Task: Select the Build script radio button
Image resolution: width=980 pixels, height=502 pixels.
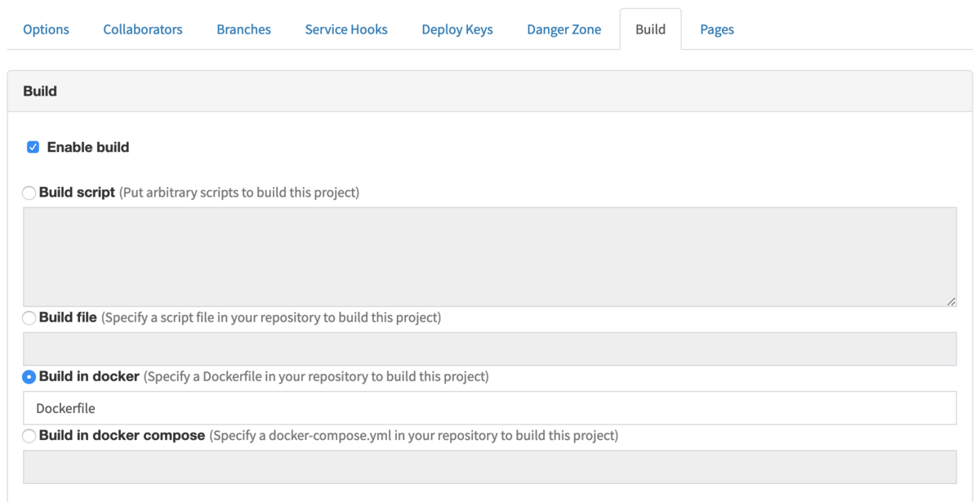Action: tap(29, 193)
